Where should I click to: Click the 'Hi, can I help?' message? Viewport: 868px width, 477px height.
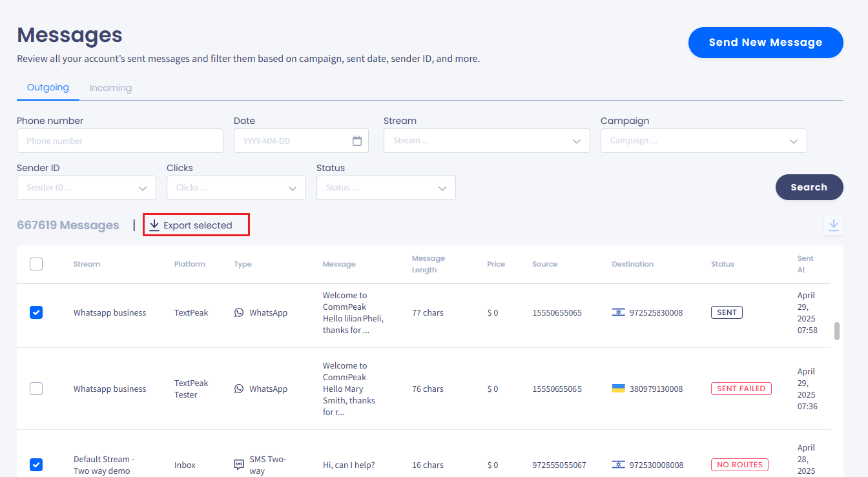[x=349, y=465]
